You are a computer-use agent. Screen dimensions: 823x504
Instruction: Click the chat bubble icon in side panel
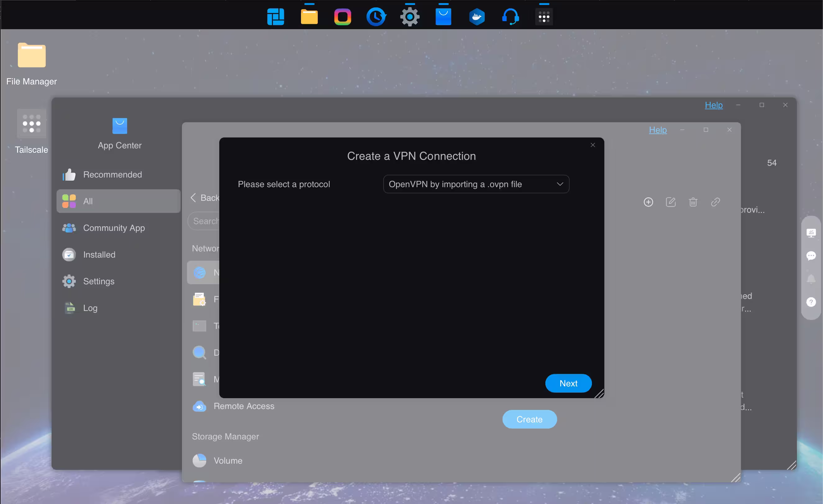click(x=811, y=256)
